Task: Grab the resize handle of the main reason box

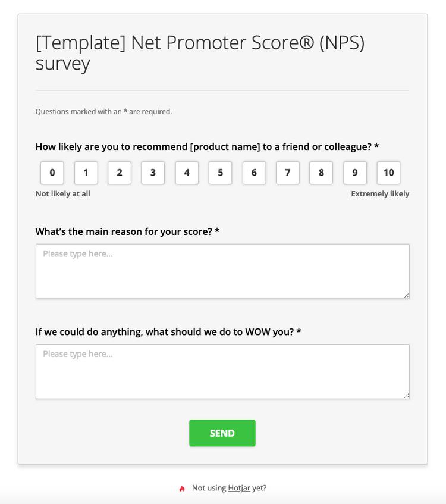Action: 407,295
